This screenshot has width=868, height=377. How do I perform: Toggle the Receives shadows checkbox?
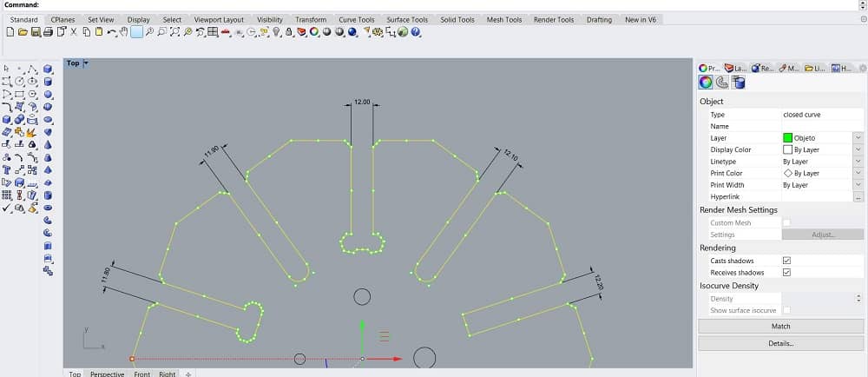coord(786,273)
